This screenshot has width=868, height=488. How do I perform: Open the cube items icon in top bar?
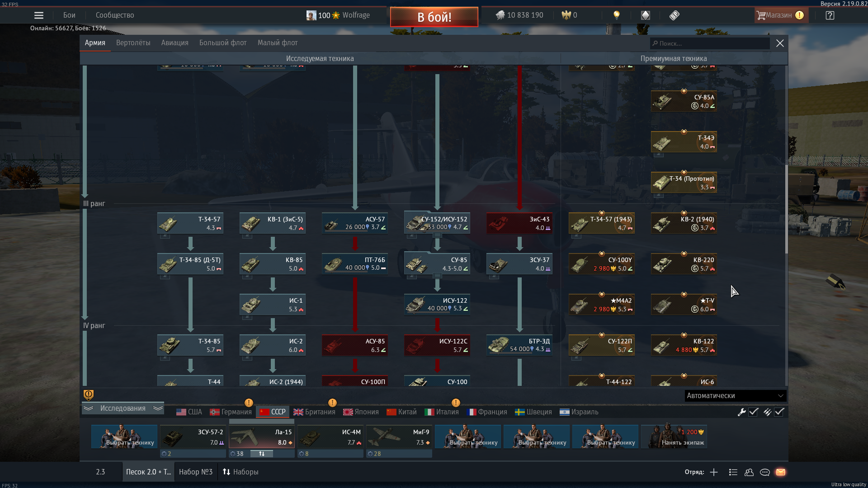click(646, 15)
